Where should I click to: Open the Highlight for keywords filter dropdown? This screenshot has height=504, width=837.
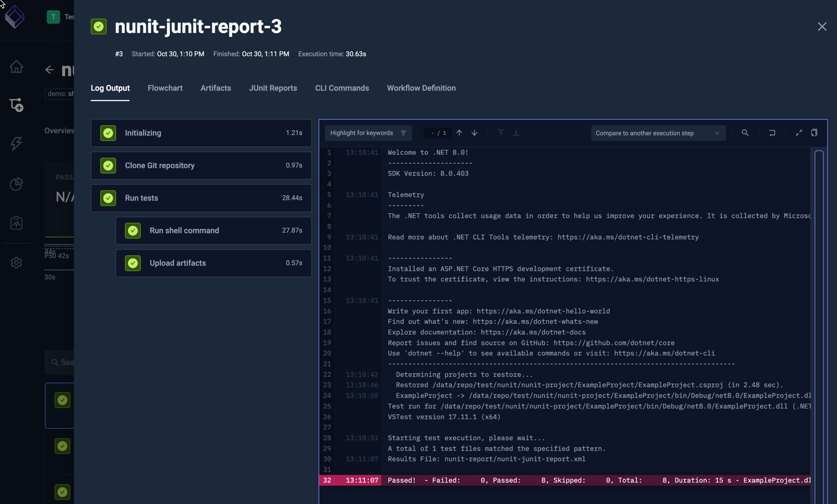(368, 132)
